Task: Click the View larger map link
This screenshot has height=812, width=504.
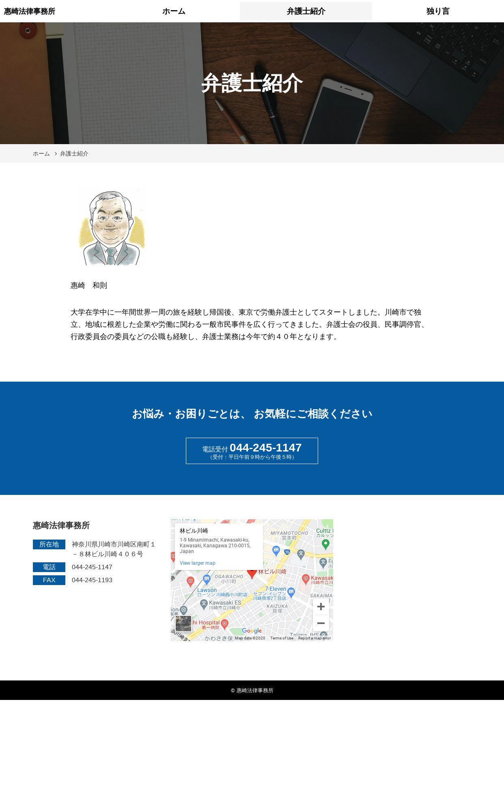Action: tap(198, 563)
